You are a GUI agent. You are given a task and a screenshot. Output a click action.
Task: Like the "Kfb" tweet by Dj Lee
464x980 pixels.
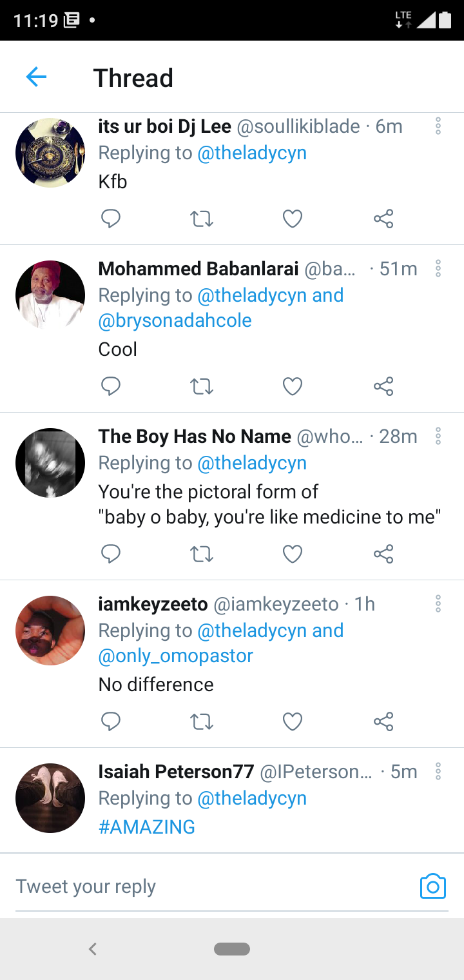[x=293, y=219]
